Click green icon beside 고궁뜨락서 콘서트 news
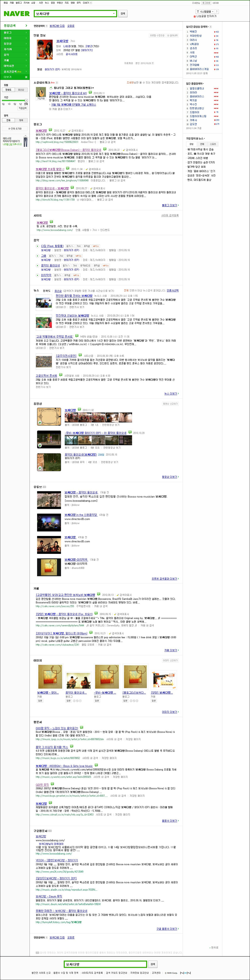Screen dimensions: 250x980 61,375
